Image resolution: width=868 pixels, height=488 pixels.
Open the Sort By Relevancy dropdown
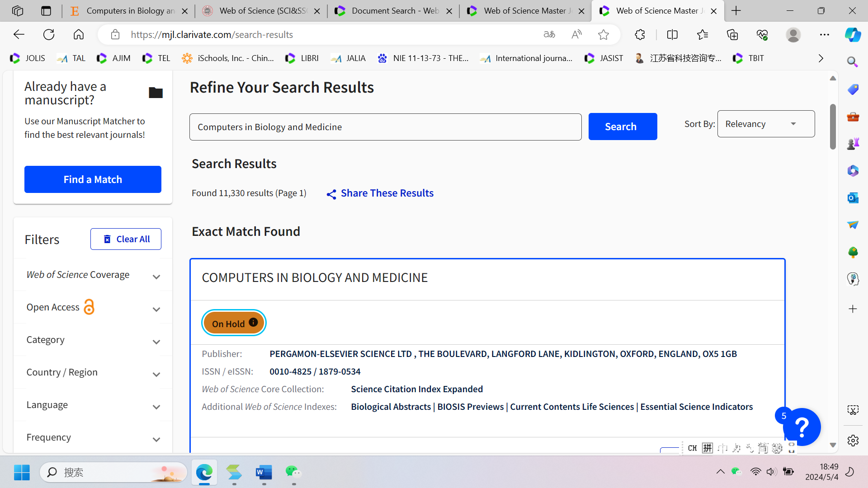pyautogui.click(x=766, y=124)
